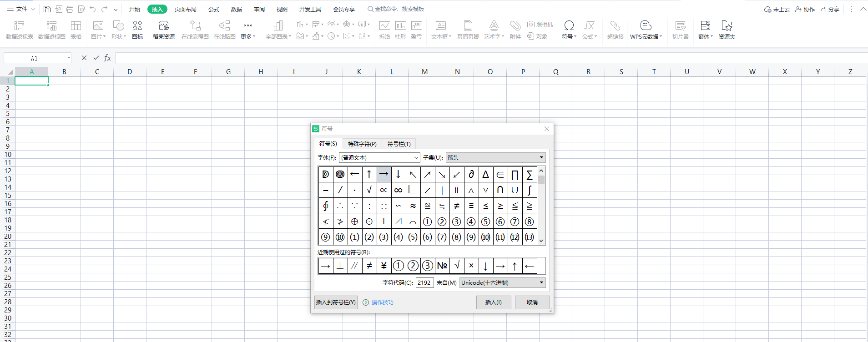This screenshot has height=342, width=868.
Task: Open the Symbol Bar (符号栏) tab
Action: [399, 144]
